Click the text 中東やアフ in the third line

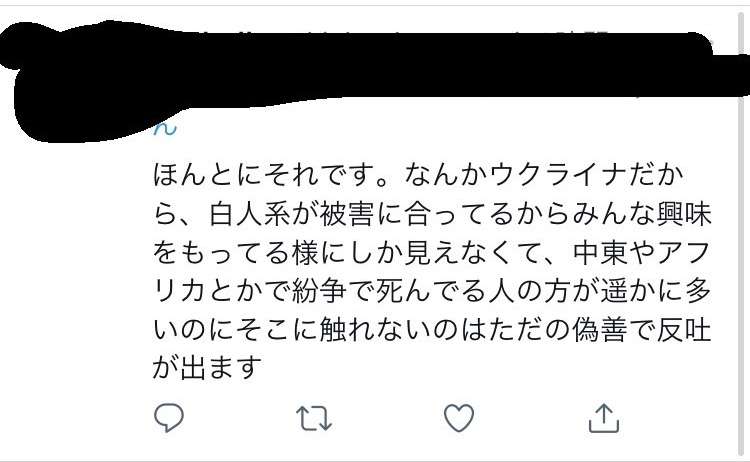point(642,253)
